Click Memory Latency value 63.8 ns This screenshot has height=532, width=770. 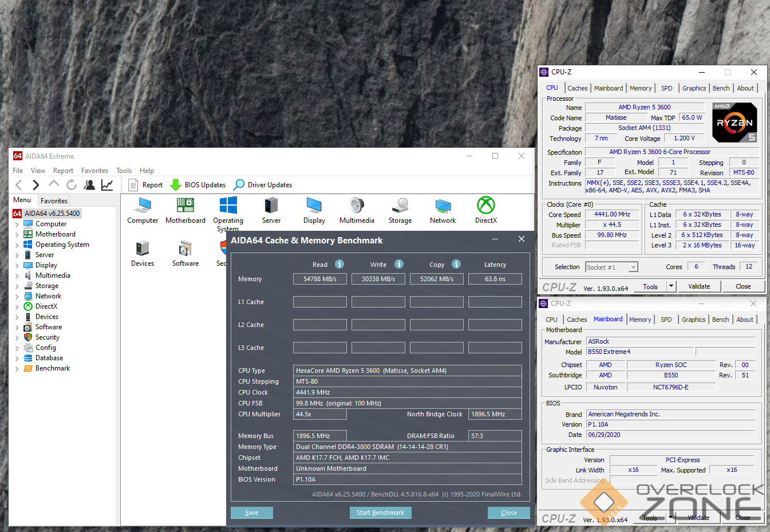click(495, 279)
